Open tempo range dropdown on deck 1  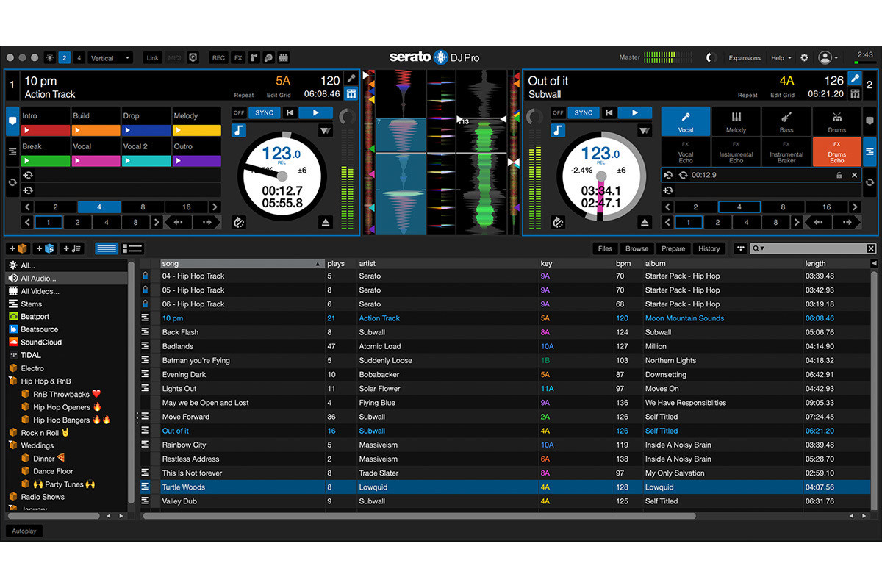pos(325,131)
